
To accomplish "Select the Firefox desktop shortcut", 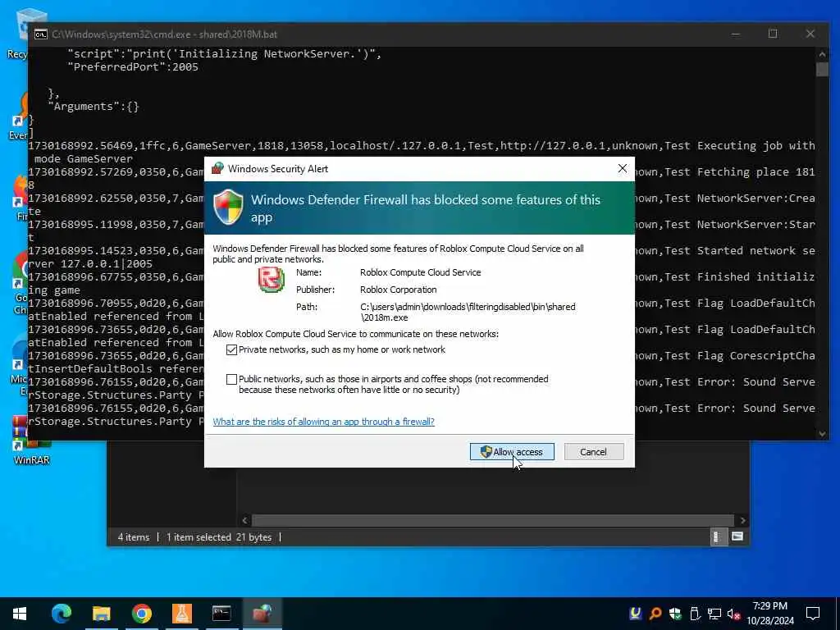I will tap(21, 197).
